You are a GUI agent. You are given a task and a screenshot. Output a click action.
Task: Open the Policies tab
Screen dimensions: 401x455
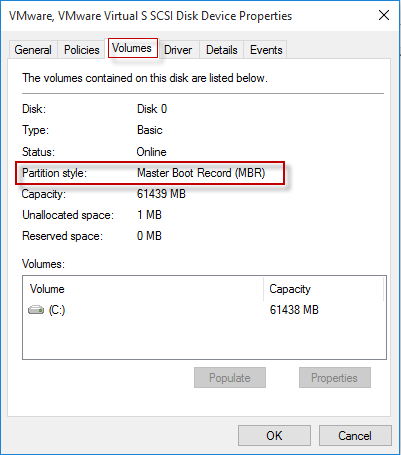tap(82, 50)
